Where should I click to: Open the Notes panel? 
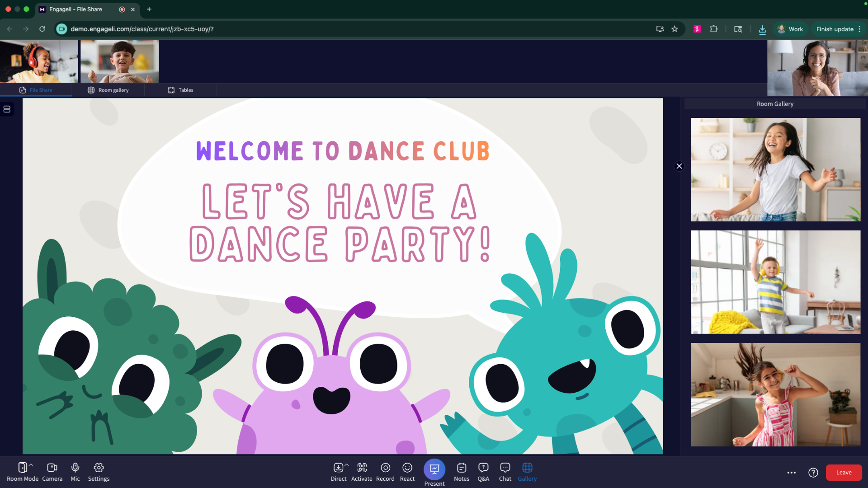(461, 470)
